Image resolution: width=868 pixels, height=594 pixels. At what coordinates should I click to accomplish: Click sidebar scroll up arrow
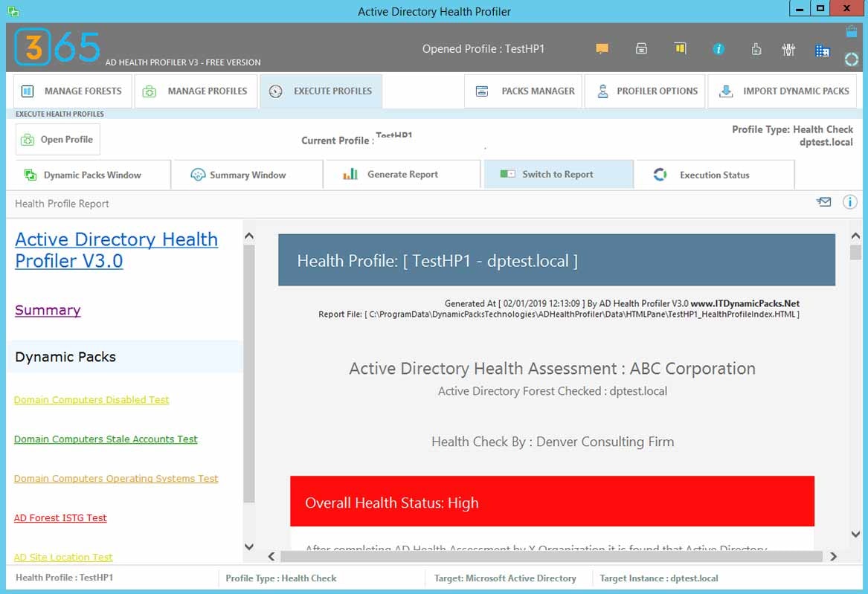[x=249, y=236]
